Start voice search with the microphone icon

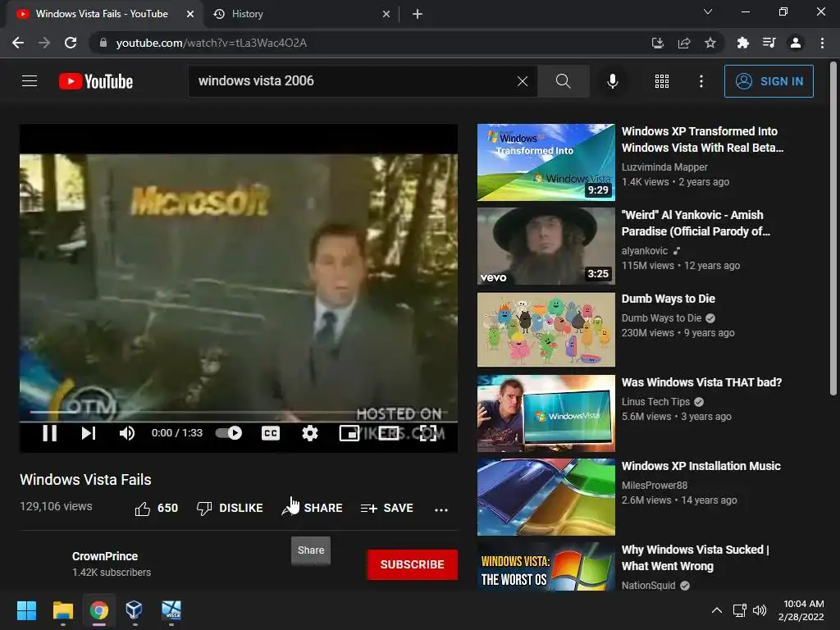point(612,81)
